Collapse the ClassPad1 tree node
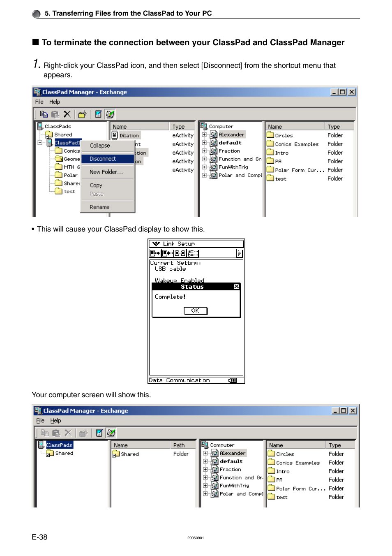The width and height of the screenshot is (392, 556). coord(40,143)
